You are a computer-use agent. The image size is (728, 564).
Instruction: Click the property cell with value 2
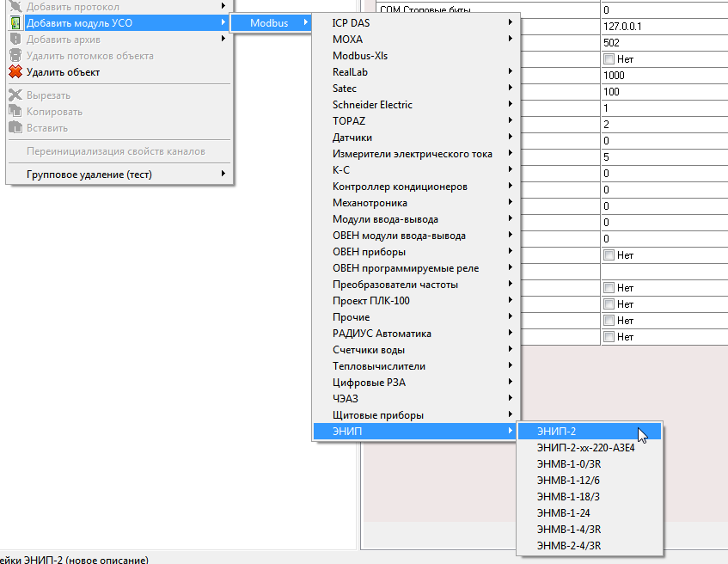tap(664, 125)
